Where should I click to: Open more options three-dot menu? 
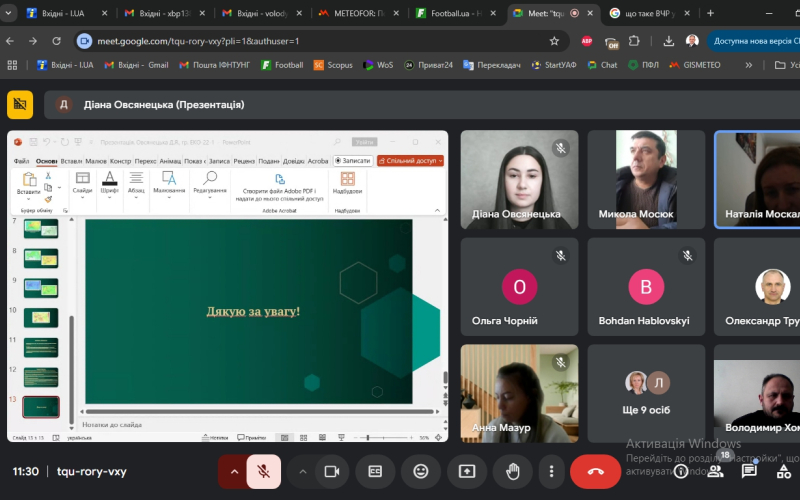click(551, 471)
